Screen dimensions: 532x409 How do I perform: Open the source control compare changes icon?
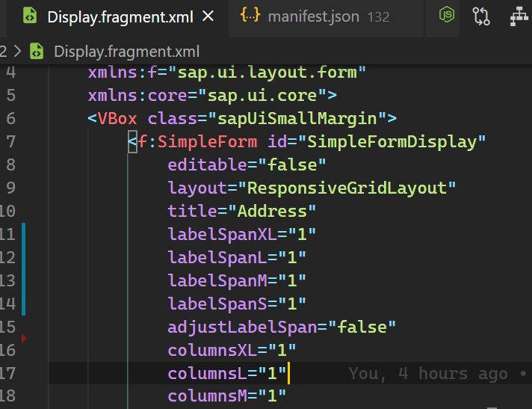[481, 16]
